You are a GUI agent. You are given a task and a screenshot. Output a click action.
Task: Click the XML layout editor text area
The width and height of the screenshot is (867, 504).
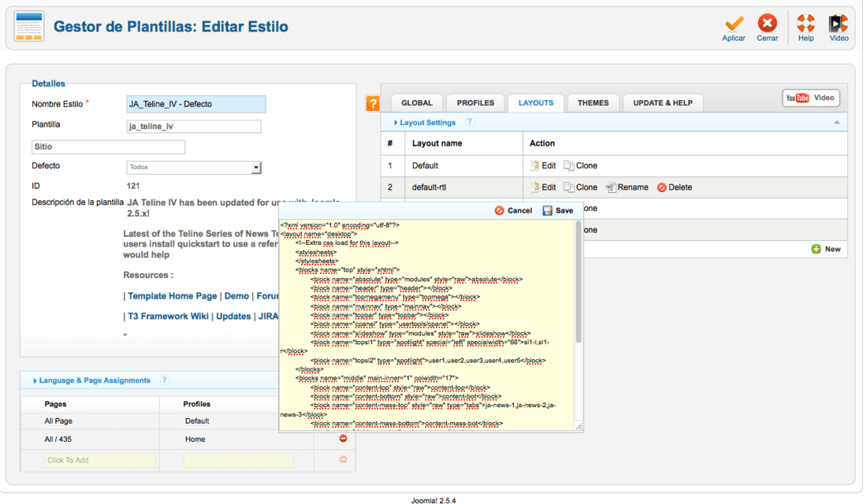click(x=427, y=325)
